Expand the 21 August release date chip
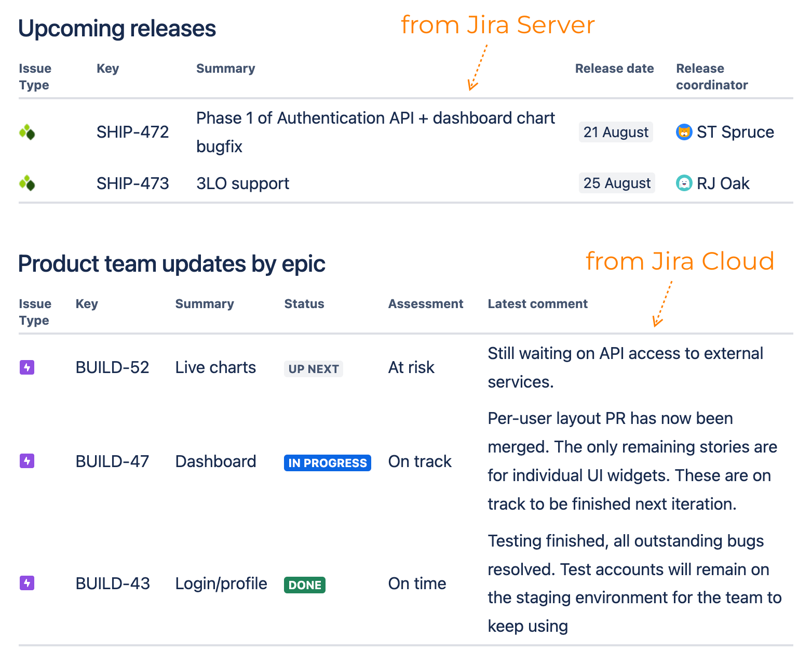This screenshot has width=812, height=664. pyautogui.click(x=616, y=132)
